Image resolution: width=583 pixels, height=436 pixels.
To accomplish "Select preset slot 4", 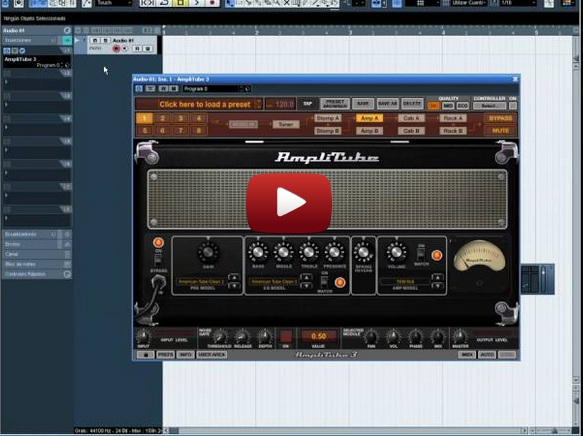I will tap(199, 119).
